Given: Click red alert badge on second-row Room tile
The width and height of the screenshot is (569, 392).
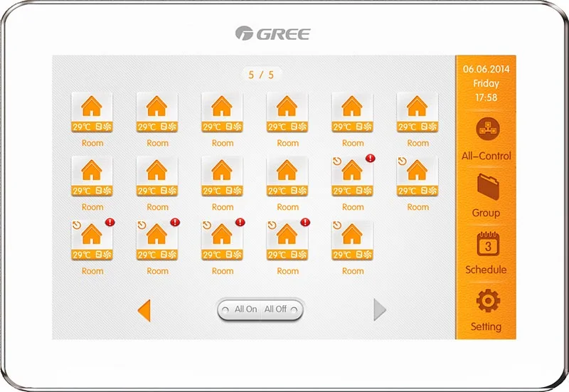Looking at the screenshot, I should (370, 159).
